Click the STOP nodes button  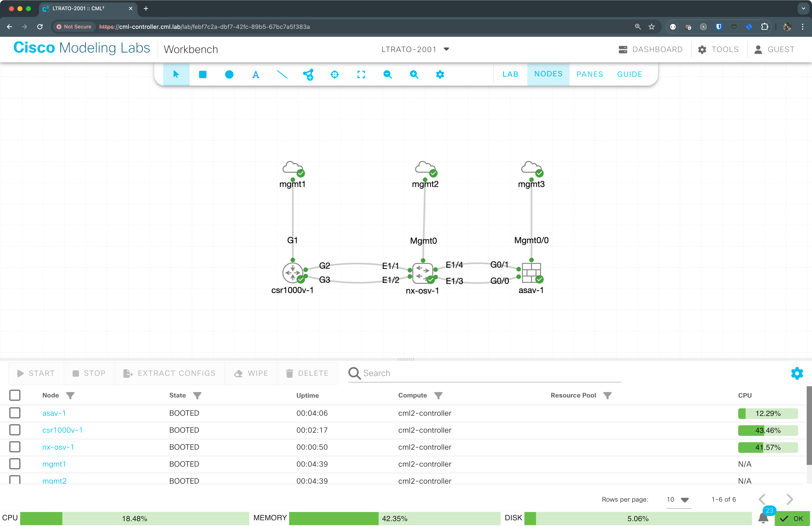[x=89, y=373]
